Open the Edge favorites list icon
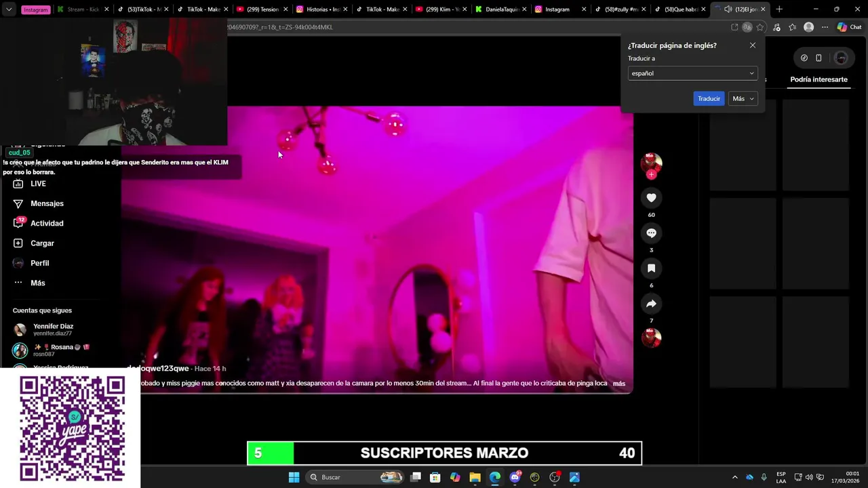This screenshot has width=868, height=488. pyautogui.click(x=792, y=27)
